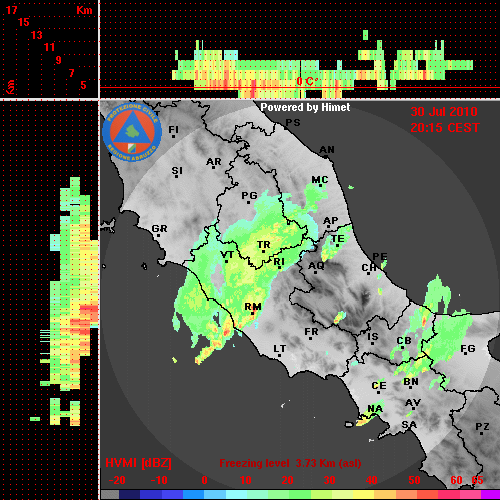
Task: Click the '60' value on dBZ scale
Action: (456, 480)
